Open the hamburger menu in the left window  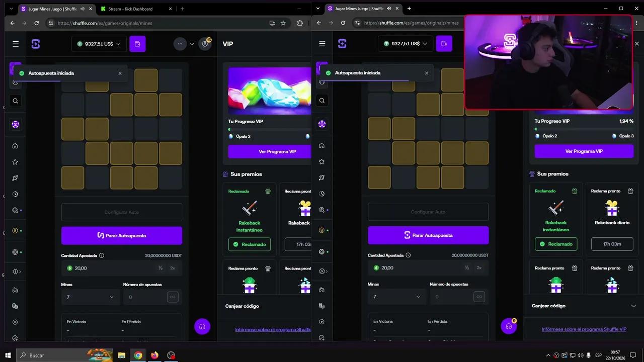16,44
